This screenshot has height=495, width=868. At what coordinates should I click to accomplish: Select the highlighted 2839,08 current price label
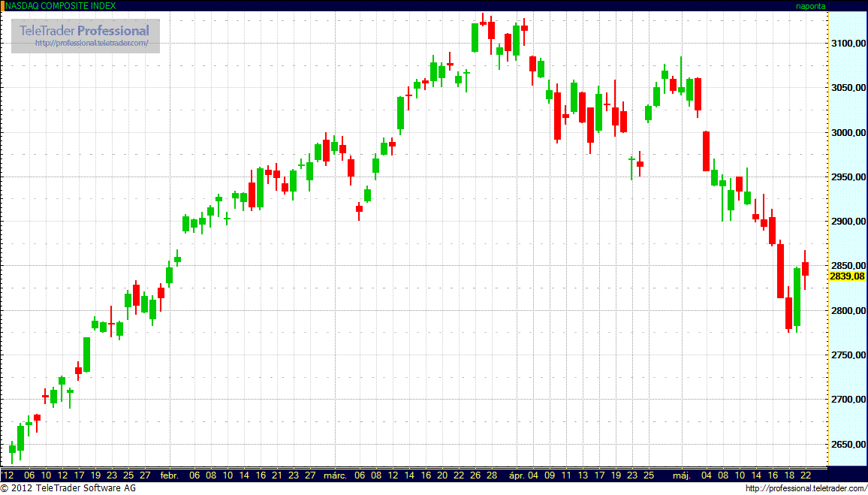(848, 276)
